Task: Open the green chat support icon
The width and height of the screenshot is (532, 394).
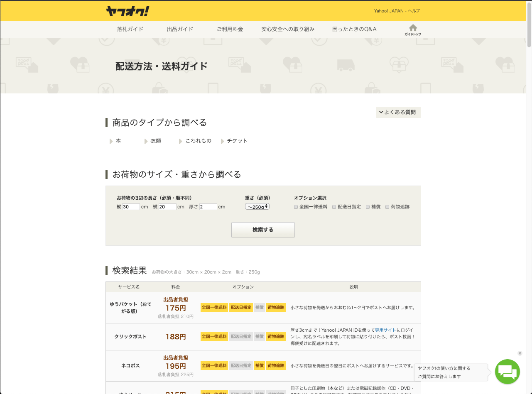Action: 507,372
